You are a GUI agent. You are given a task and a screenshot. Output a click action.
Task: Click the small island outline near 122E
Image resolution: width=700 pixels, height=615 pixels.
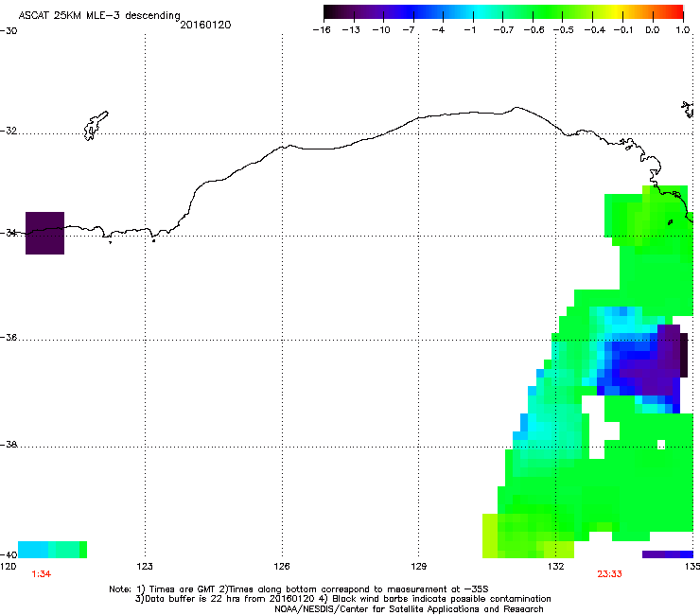[x=96, y=126]
